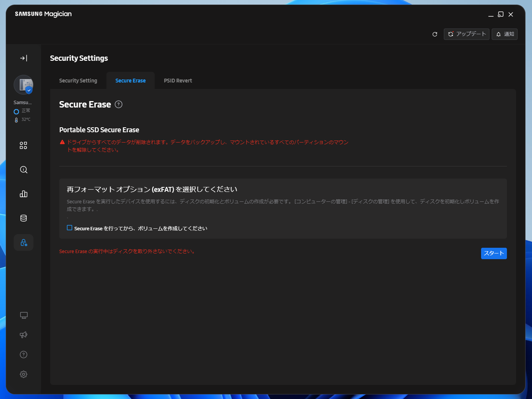Click the 32°C temperature reading
Image resolution: width=532 pixels, height=399 pixels.
(26, 120)
